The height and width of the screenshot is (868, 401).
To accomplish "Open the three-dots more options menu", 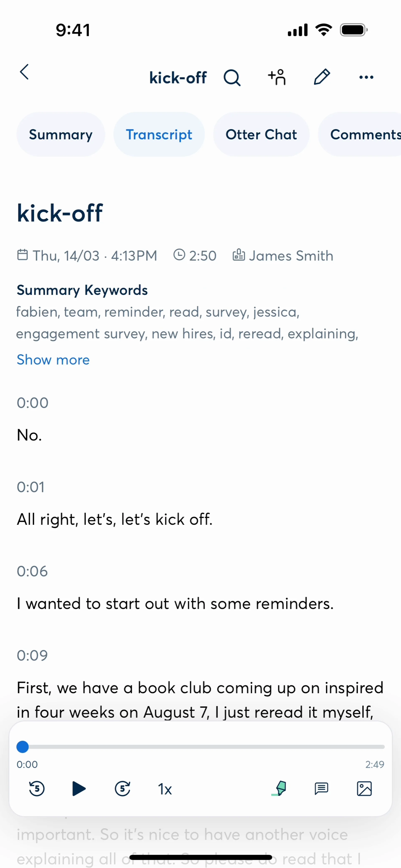I will click(x=366, y=77).
